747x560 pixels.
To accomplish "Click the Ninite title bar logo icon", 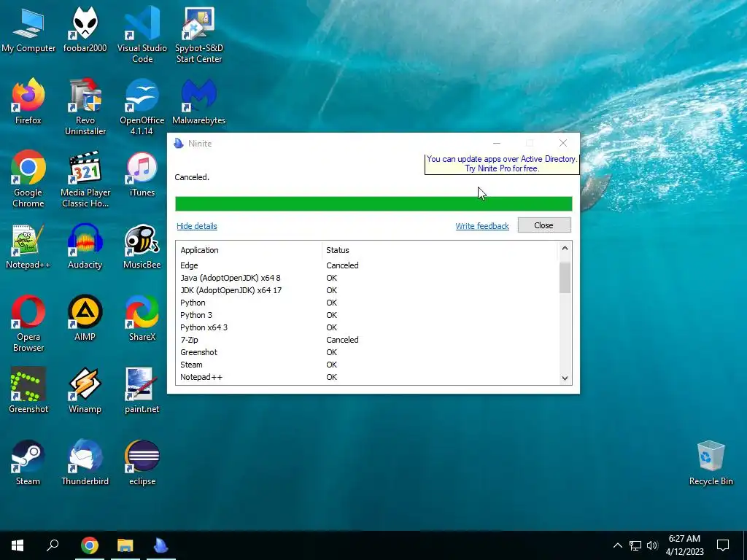I will 179,144.
